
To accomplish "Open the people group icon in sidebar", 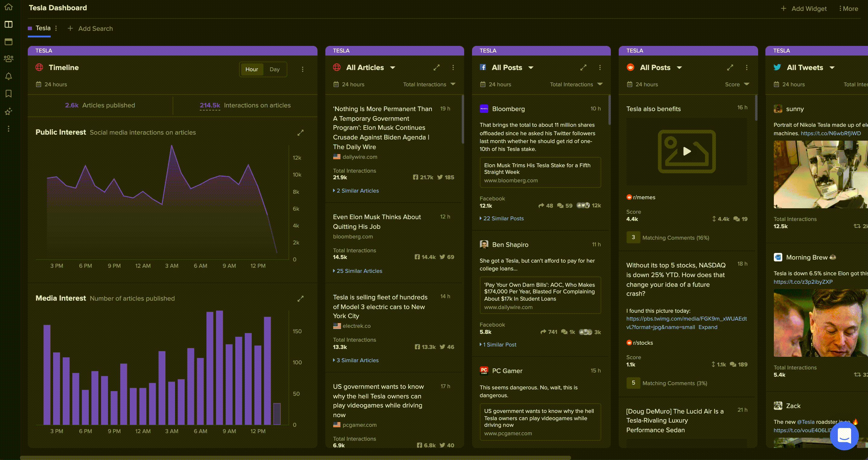I will point(8,59).
